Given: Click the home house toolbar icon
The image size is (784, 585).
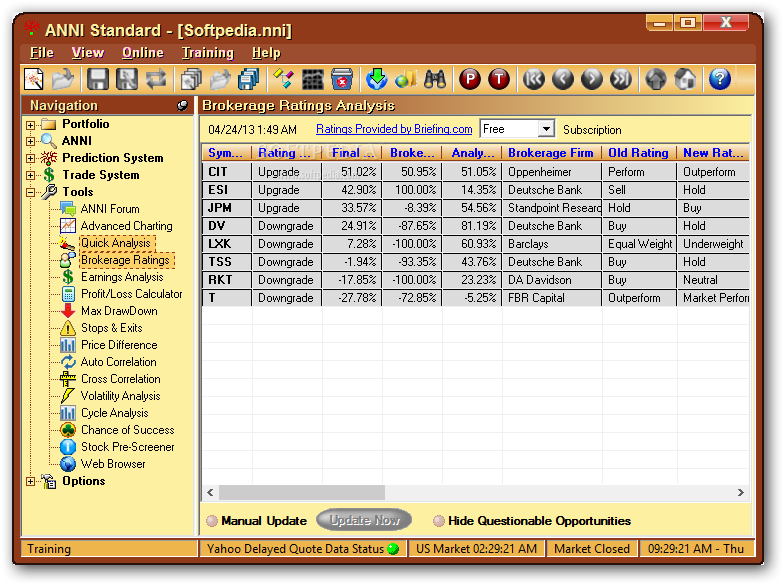Looking at the screenshot, I should (685, 80).
